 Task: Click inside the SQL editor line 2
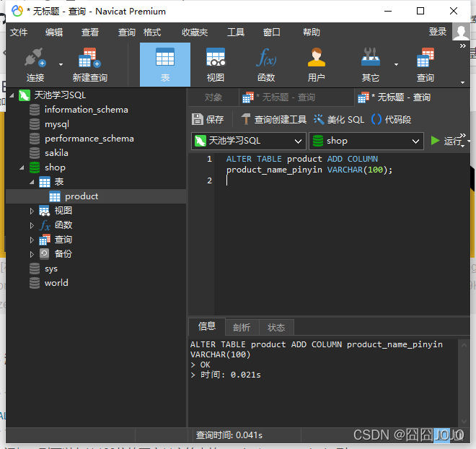click(x=342, y=180)
